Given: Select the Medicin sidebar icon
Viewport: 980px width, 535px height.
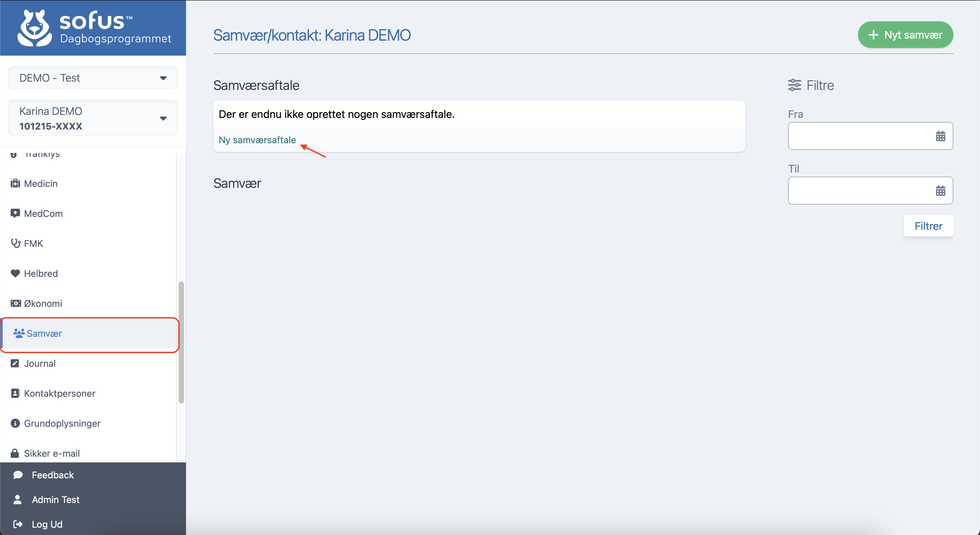Looking at the screenshot, I should 15,183.
